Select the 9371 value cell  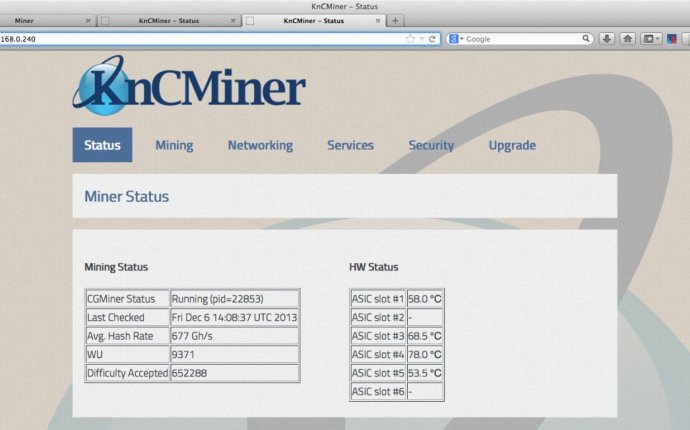(235, 354)
